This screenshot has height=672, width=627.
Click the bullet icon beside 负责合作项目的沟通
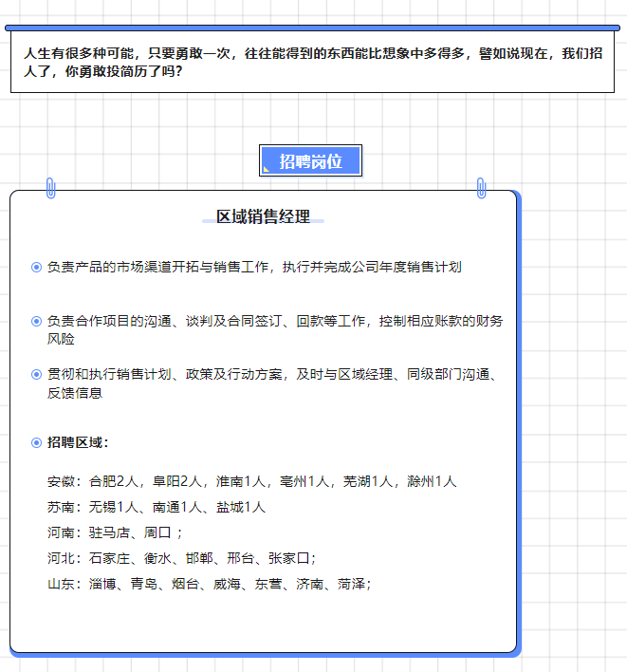[x=36, y=322]
